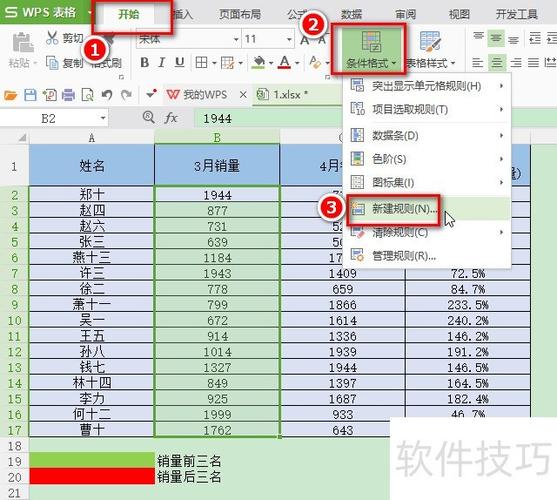Click the formula zoom magnifier icon

point(148,117)
